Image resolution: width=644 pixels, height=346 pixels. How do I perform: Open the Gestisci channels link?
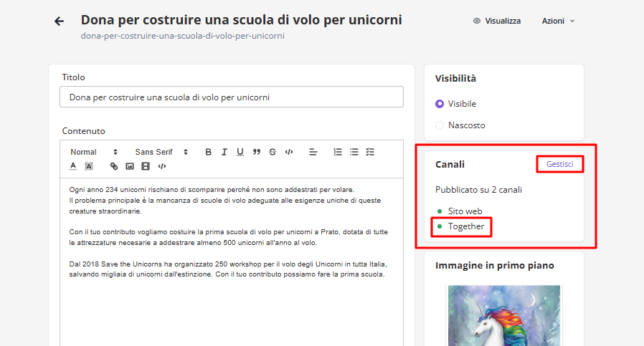click(559, 164)
